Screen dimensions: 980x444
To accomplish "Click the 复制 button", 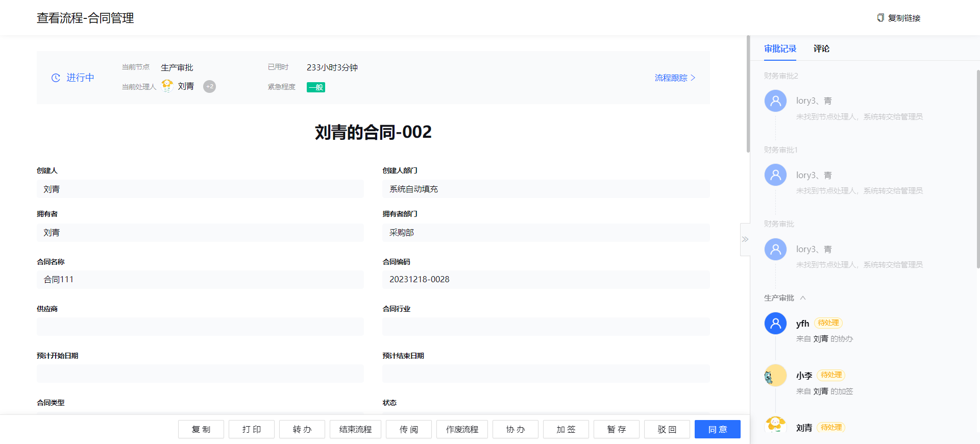I will [x=201, y=429].
